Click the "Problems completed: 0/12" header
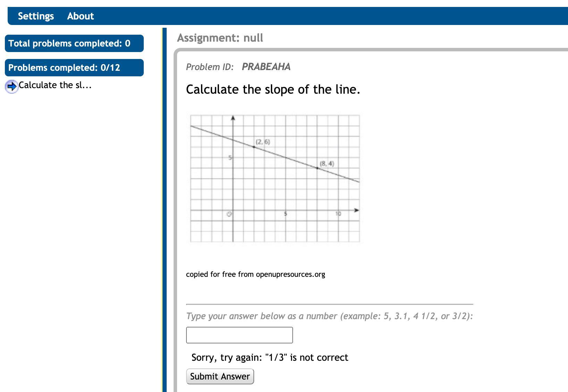The height and width of the screenshot is (392, 568). coord(74,68)
